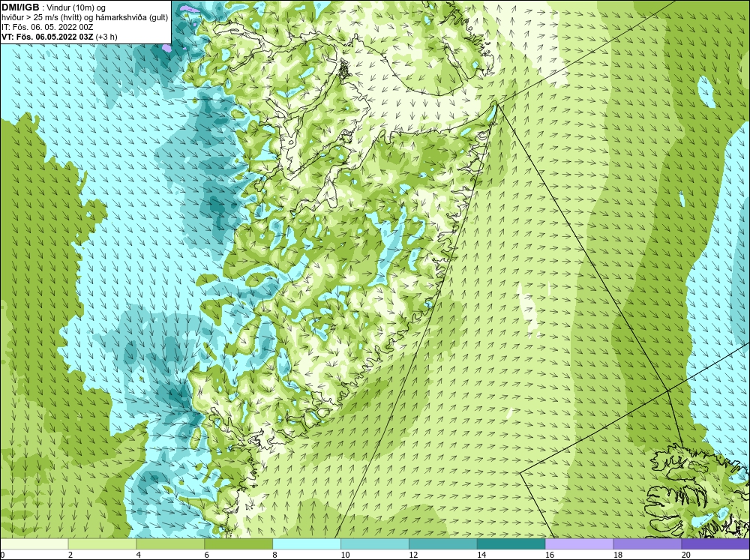
Task: Click the 10–12 m/s teal legend swatch
Action: (x=374, y=544)
